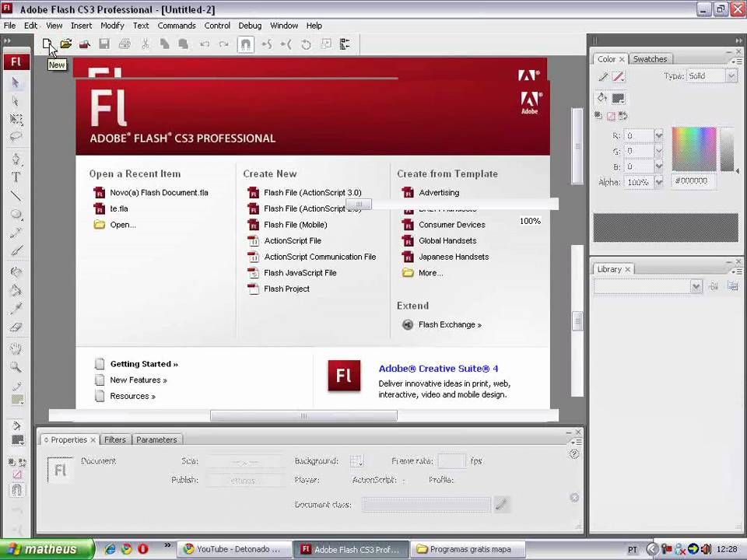
Task: Adjust the brightness slider beside the spectrum
Action: point(728,149)
